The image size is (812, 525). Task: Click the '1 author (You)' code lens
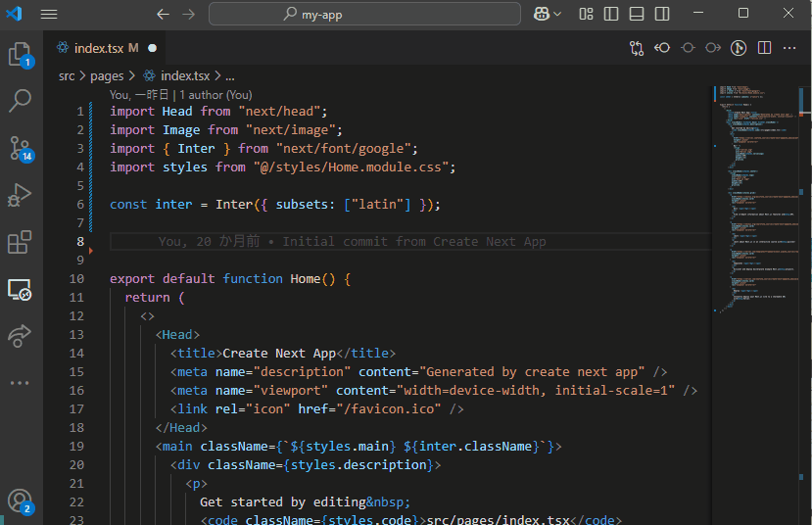215,95
